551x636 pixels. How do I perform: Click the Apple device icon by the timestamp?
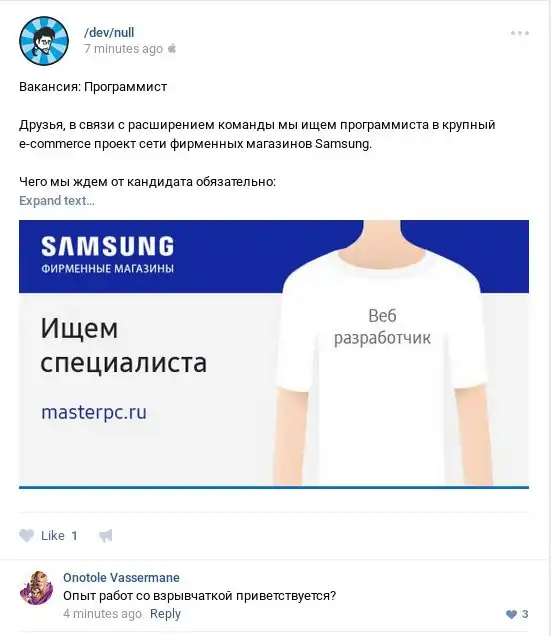pyautogui.click(x=172, y=48)
